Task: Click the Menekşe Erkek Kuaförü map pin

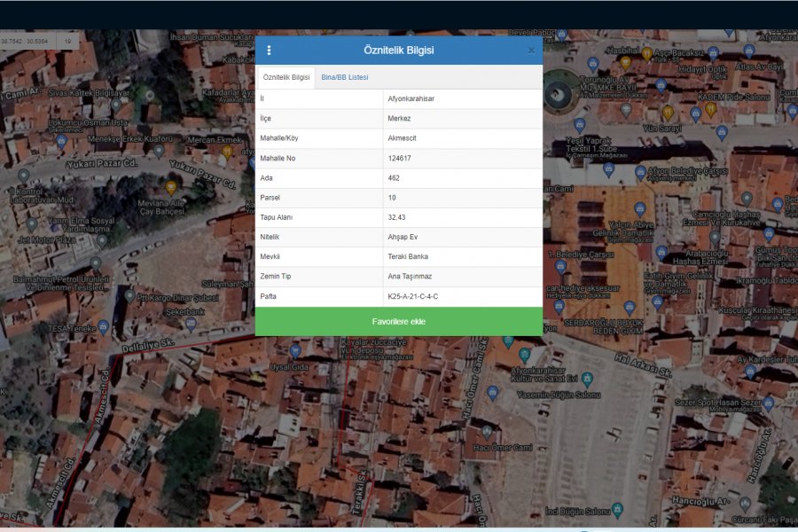Action: pyautogui.click(x=159, y=151)
